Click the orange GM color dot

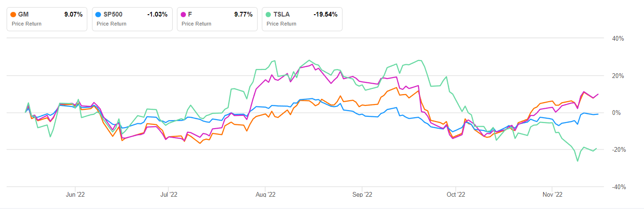tap(13, 15)
